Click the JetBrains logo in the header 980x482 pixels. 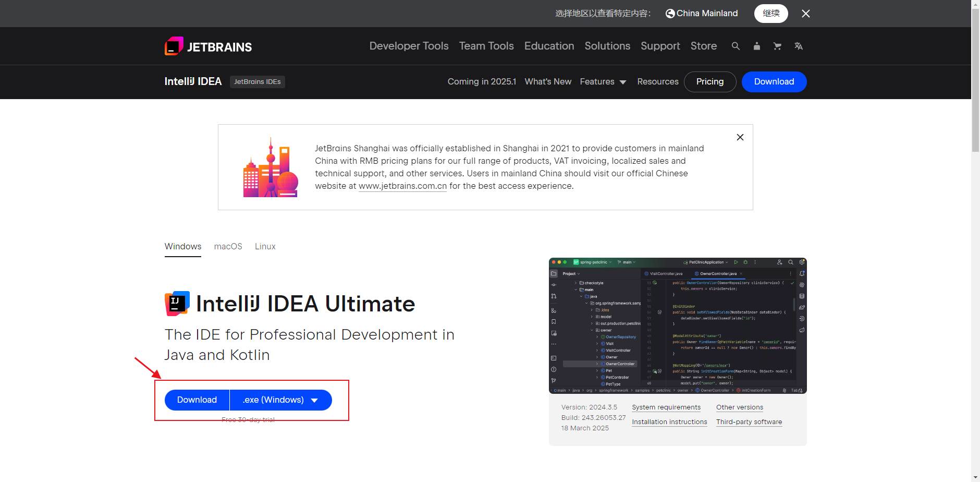point(208,46)
